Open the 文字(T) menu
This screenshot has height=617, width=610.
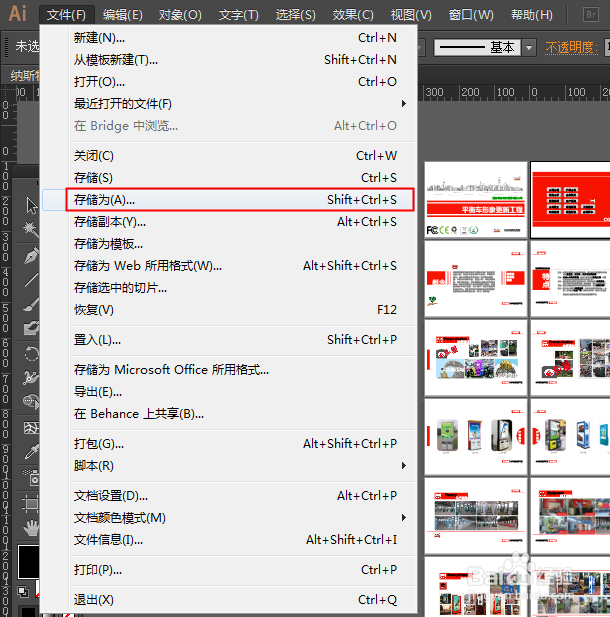(x=239, y=15)
